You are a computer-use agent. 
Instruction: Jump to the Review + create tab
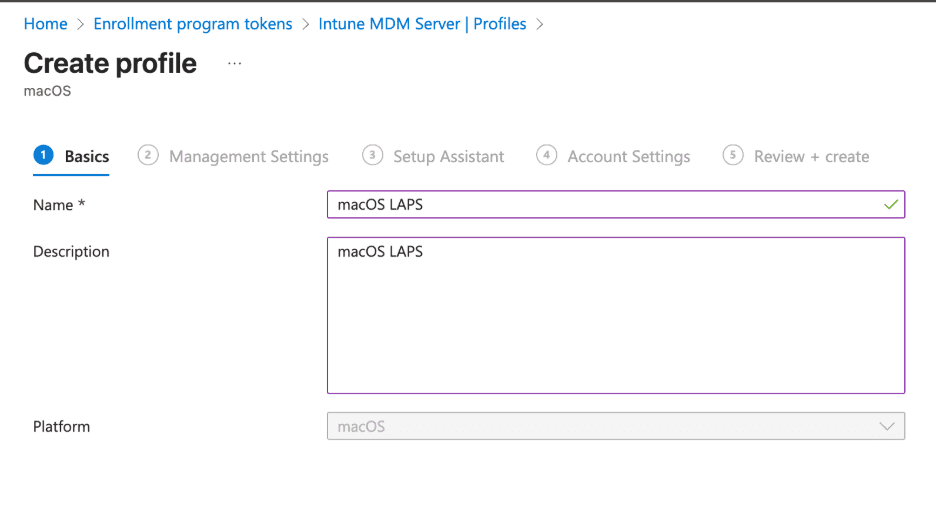(x=811, y=157)
